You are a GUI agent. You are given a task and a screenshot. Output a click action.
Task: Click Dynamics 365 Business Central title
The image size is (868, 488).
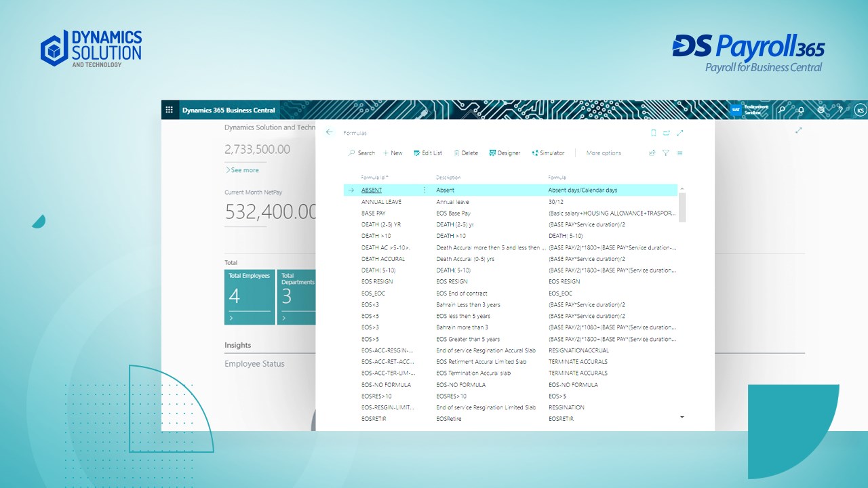229,110
